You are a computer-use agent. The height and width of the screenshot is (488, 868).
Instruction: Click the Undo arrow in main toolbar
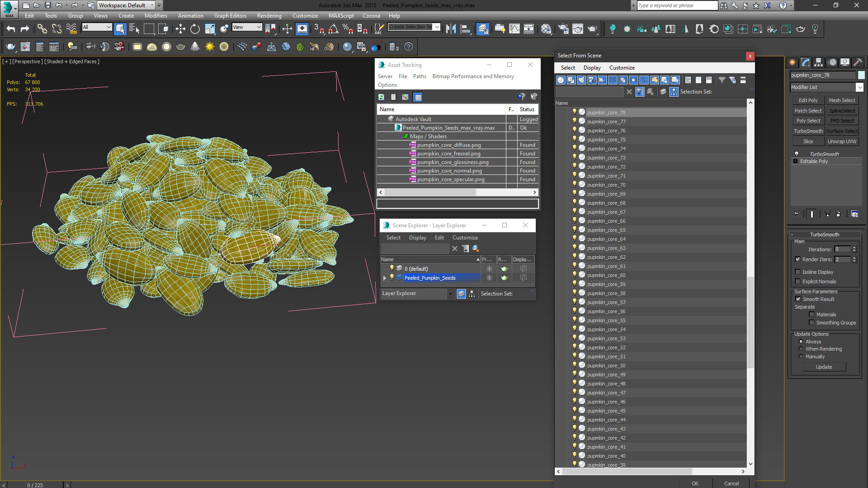pos(11,29)
